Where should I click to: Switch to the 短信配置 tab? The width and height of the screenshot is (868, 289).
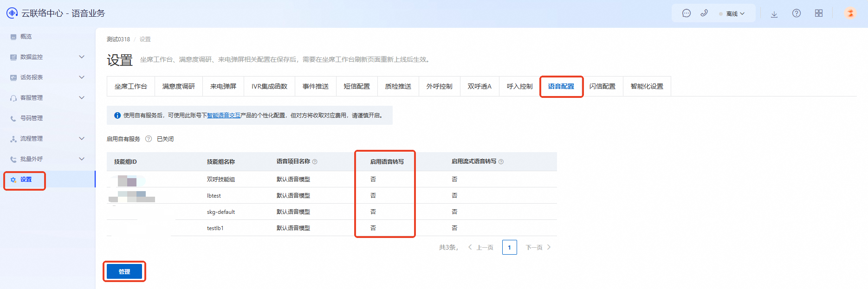point(357,86)
